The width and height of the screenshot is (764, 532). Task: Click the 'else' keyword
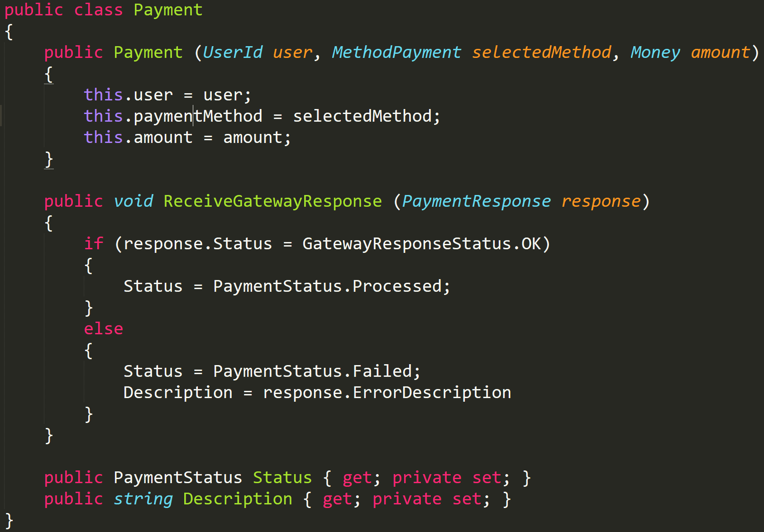coord(104,329)
